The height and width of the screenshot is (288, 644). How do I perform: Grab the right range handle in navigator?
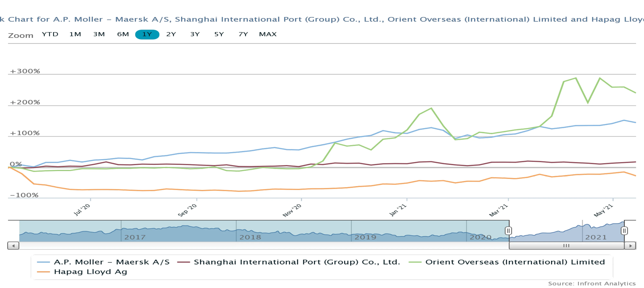pyautogui.click(x=624, y=230)
